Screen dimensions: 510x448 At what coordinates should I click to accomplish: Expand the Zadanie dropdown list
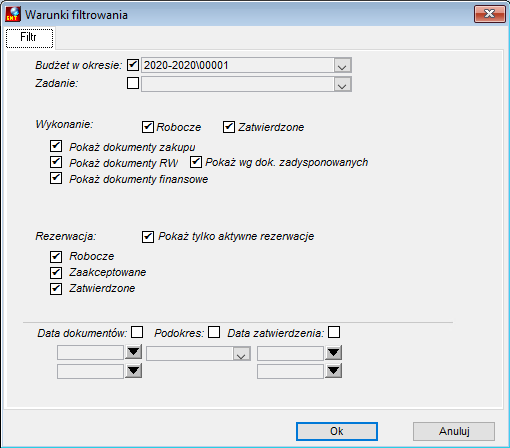[x=342, y=84]
